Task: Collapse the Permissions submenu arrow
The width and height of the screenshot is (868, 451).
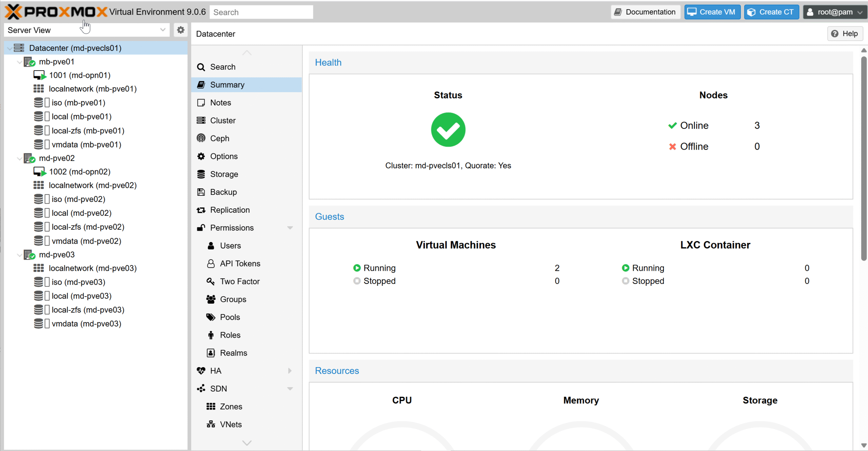Action: coord(290,228)
